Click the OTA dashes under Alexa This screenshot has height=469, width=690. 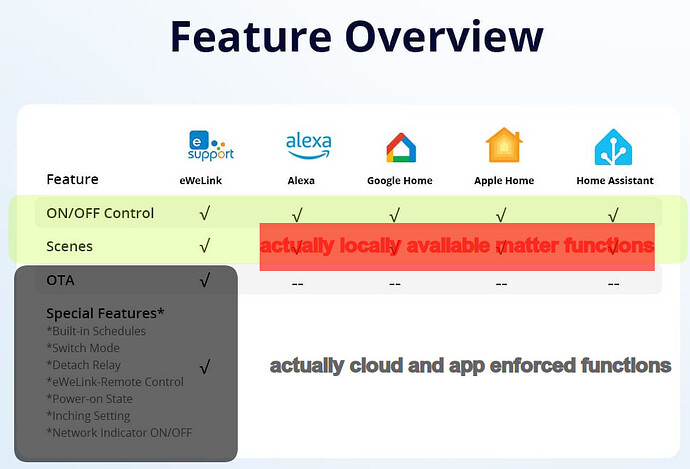pos(297,284)
